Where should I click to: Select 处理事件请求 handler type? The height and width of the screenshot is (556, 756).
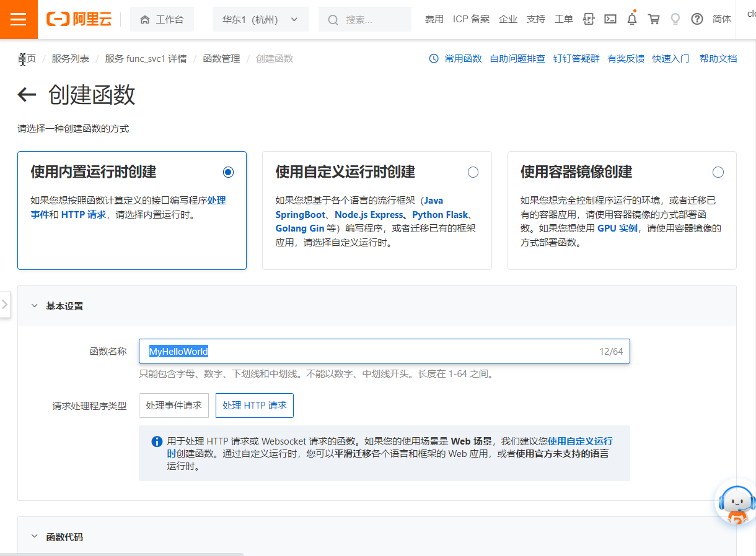pyautogui.click(x=174, y=405)
